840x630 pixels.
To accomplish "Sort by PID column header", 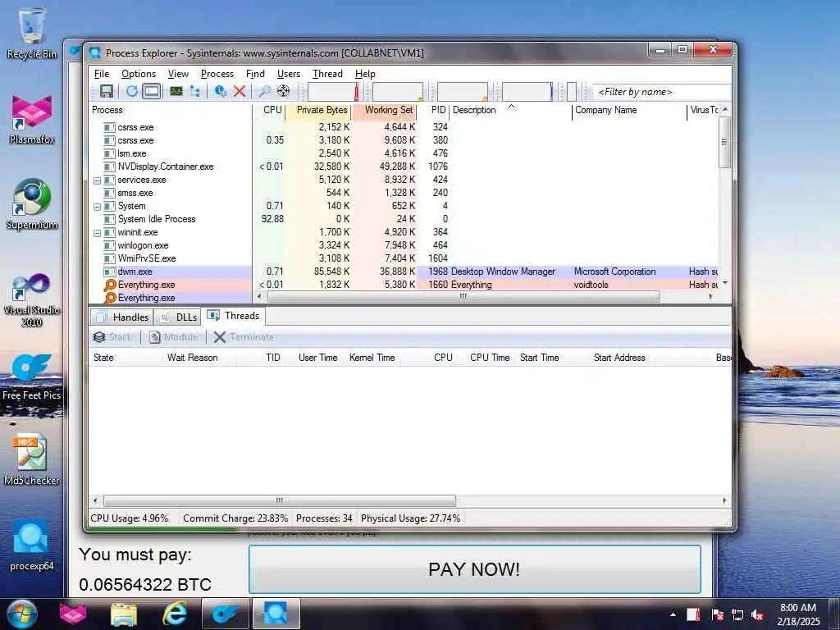I will point(433,110).
